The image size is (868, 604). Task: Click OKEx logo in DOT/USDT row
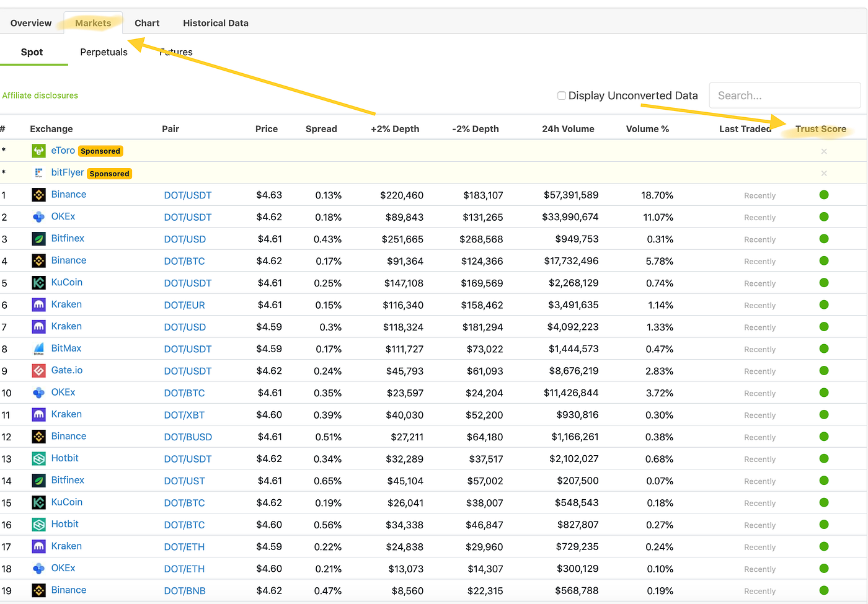[x=38, y=217]
